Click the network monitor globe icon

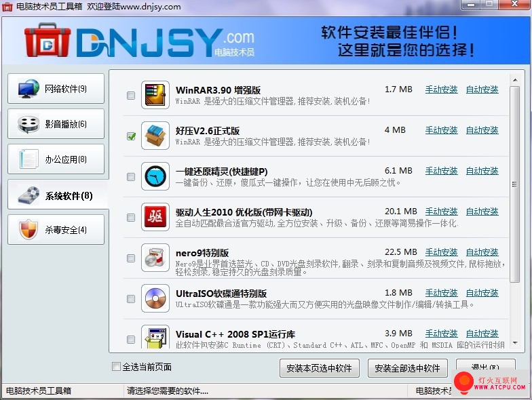[x=28, y=89]
